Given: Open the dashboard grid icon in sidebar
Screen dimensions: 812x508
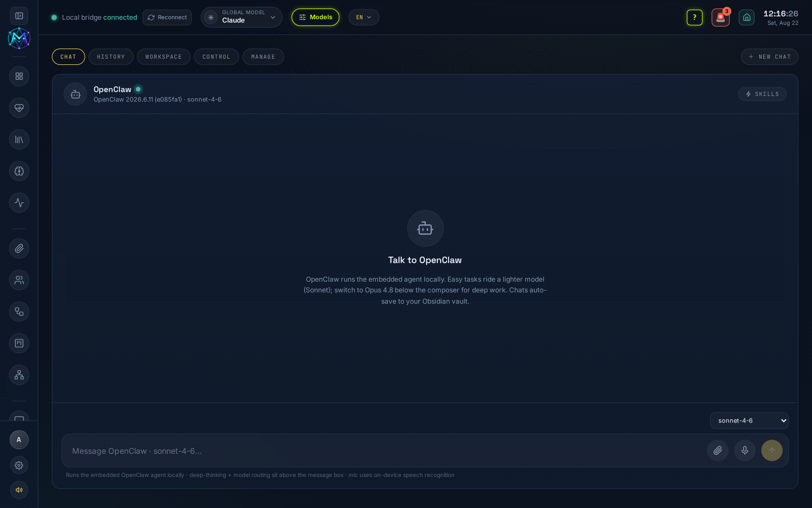Looking at the screenshot, I should pos(19,76).
